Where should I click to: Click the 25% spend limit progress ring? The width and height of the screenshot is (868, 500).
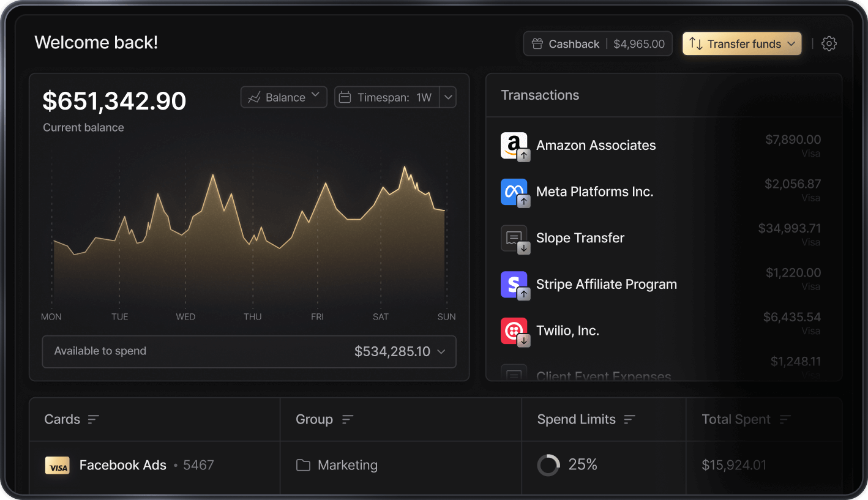(x=548, y=466)
